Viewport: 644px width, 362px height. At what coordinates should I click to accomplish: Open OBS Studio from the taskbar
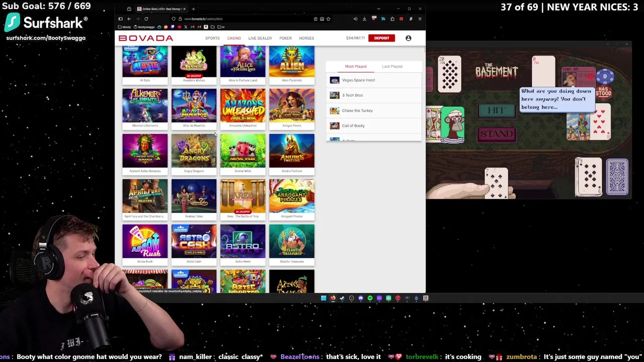click(x=351, y=298)
